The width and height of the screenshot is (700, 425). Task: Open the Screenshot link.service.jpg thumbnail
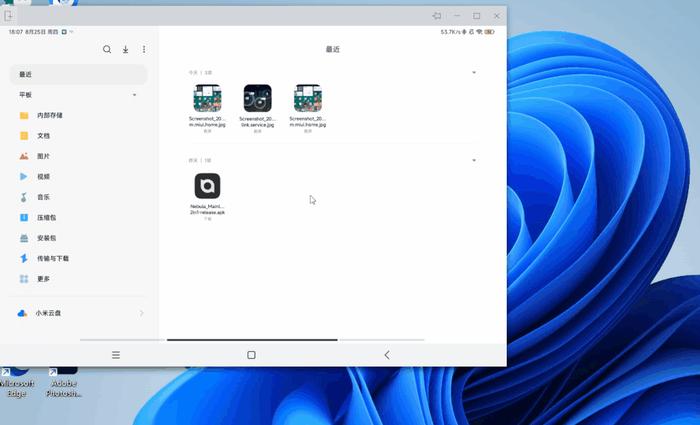[257, 98]
